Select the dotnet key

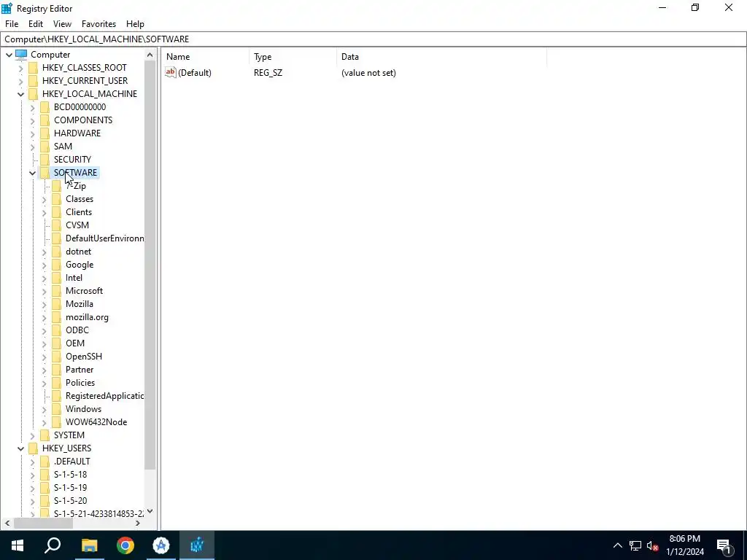pyautogui.click(x=78, y=252)
